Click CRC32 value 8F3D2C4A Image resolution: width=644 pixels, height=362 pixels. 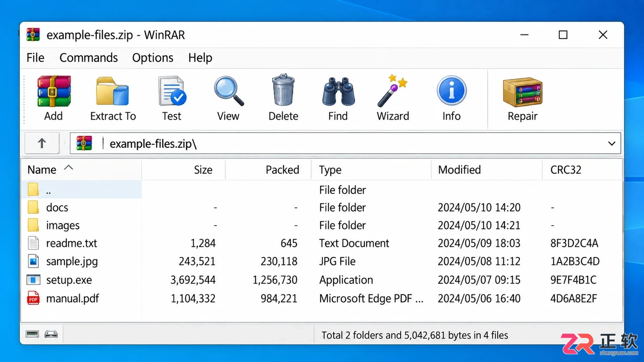(574, 243)
